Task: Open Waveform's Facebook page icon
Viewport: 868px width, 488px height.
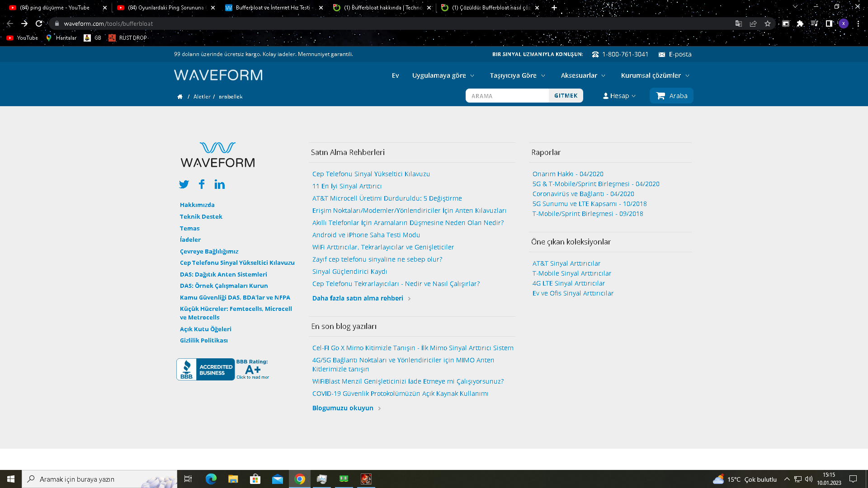Action: pyautogui.click(x=202, y=184)
